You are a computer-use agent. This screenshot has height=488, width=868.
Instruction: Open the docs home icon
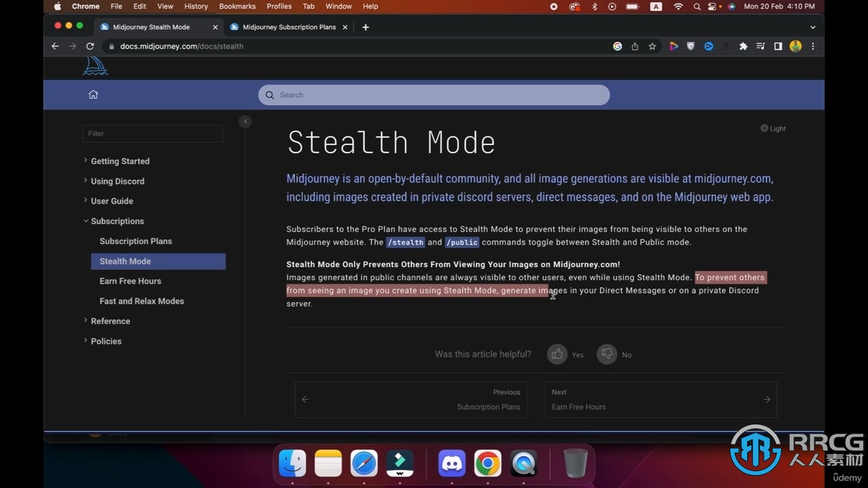(x=94, y=95)
